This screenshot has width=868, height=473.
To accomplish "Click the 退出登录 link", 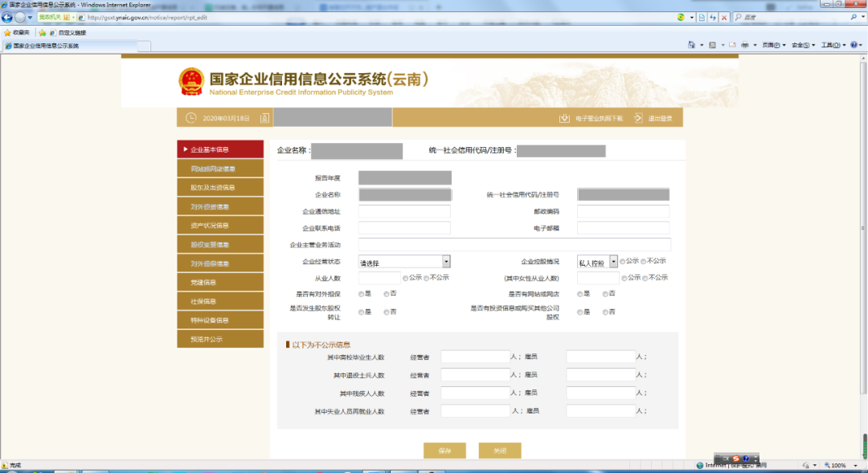I will (x=653, y=118).
